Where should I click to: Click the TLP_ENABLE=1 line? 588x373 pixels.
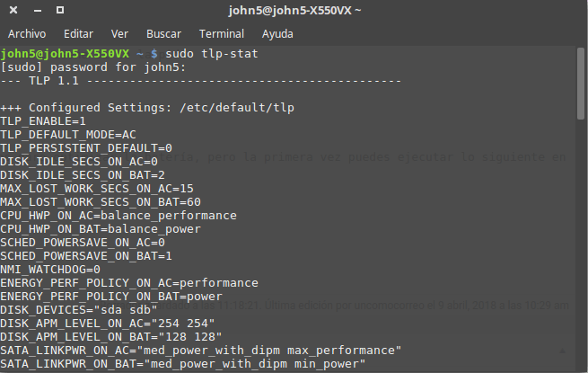click(x=43, y=121)
